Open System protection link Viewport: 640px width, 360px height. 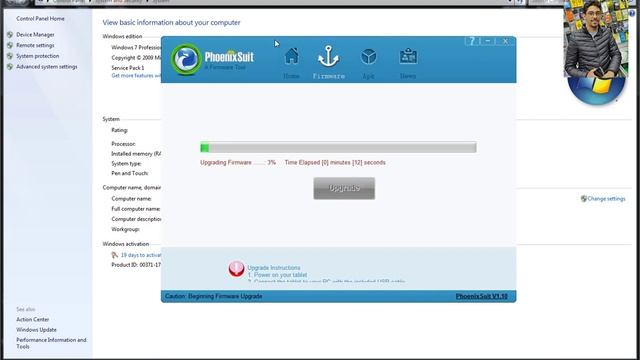tap(38, 56)
